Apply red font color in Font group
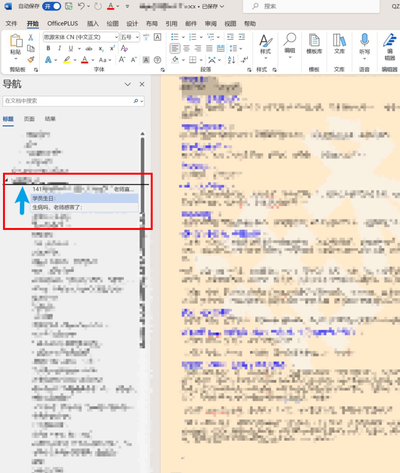 (85, 60)
